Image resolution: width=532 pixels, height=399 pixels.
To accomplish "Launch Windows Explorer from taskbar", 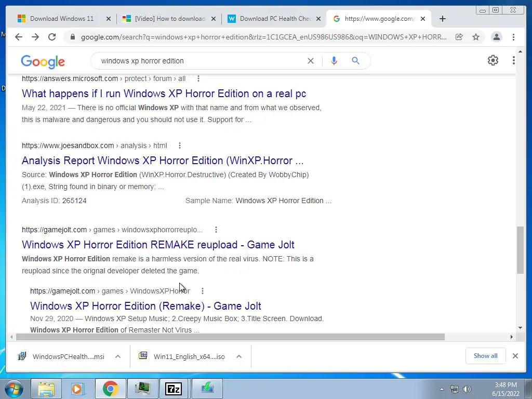I will pyautogui.click(x=46, y=389).
